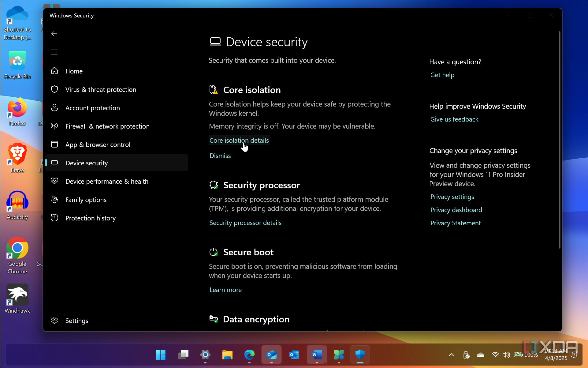Click the Home house icon

54,71
